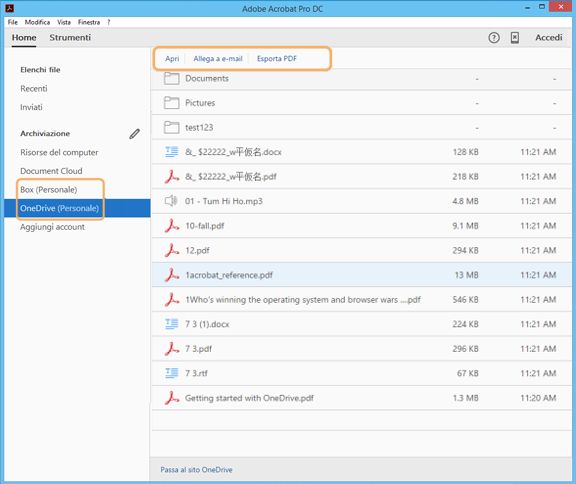
Task: Open the File menu
Action: click(12, 22)
